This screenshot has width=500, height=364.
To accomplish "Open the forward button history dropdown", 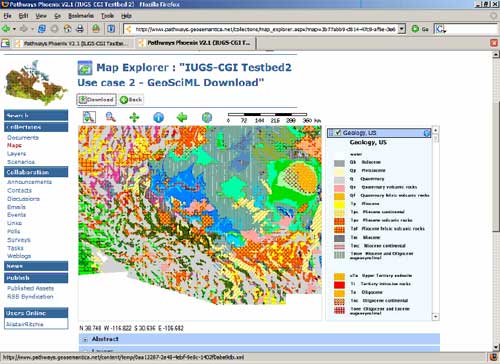I will [x=32, y=29].
